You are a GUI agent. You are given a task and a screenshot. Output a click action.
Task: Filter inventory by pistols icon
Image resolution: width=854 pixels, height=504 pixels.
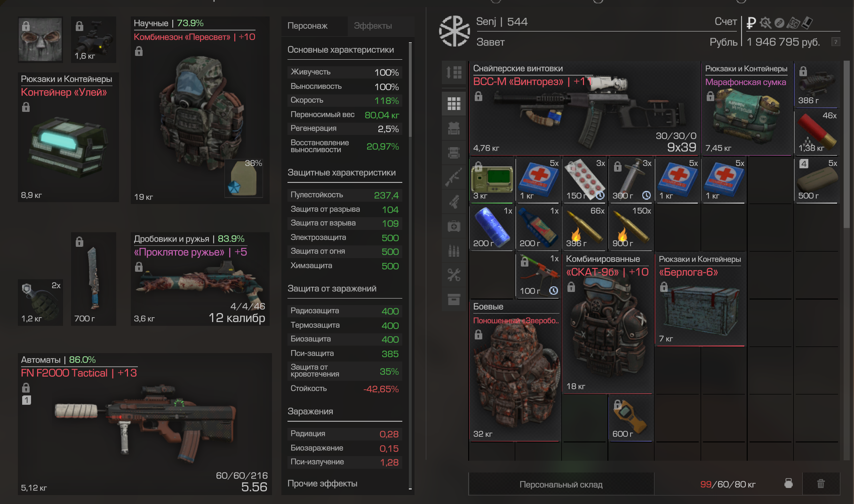454,202
